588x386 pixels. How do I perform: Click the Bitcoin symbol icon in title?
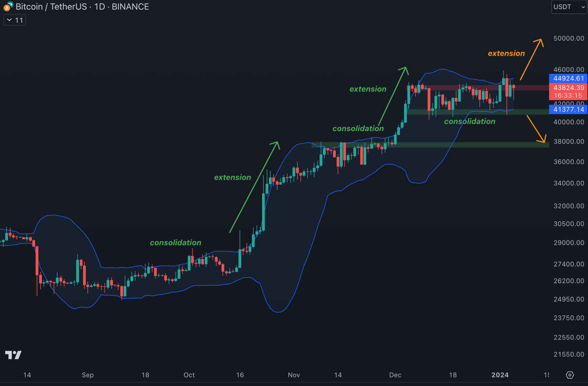click(x=8, y=6)
